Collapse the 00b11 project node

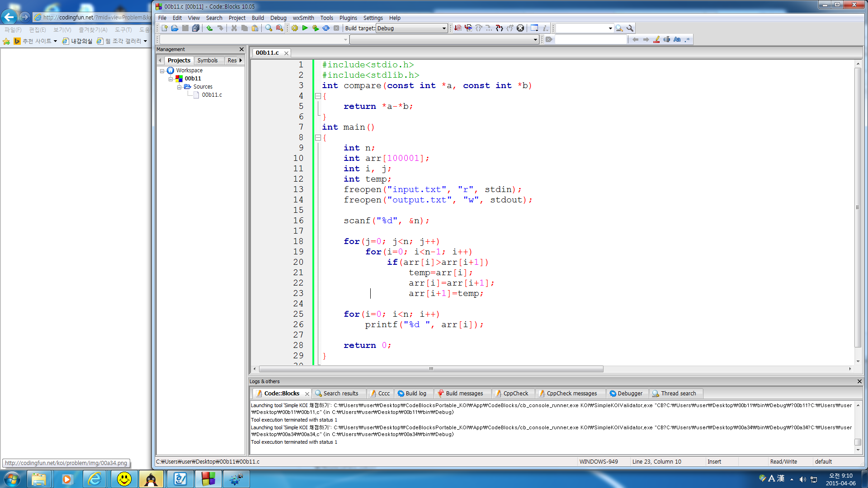pos(171,79)
